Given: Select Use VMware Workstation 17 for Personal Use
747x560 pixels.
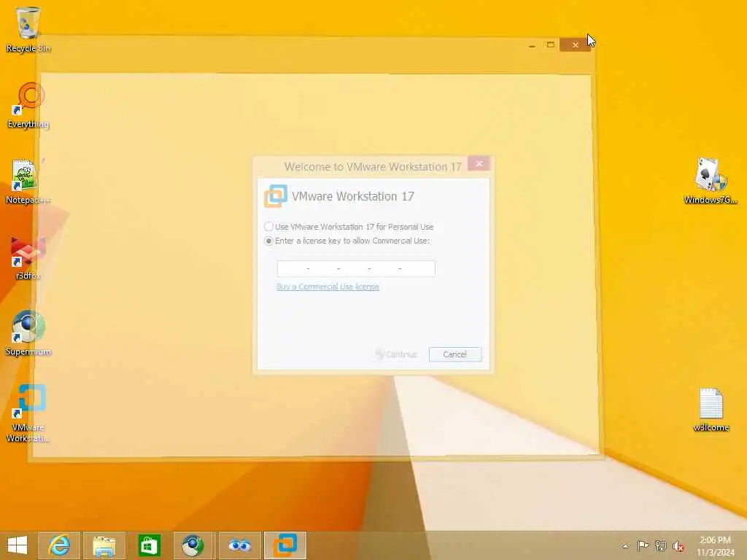Looking at the screenshot, I should 349,227.
